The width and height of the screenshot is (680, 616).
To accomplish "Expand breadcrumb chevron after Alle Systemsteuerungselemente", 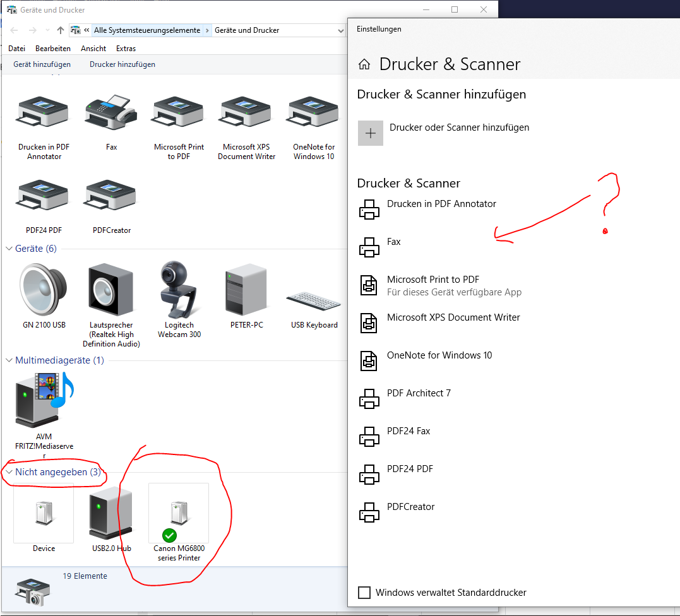I will click(x=207, y=30).
